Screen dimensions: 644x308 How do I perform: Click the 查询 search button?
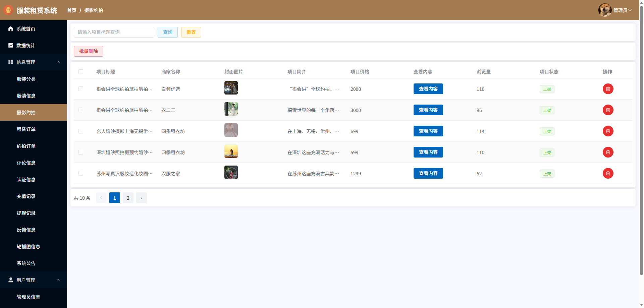click(168, 32)
